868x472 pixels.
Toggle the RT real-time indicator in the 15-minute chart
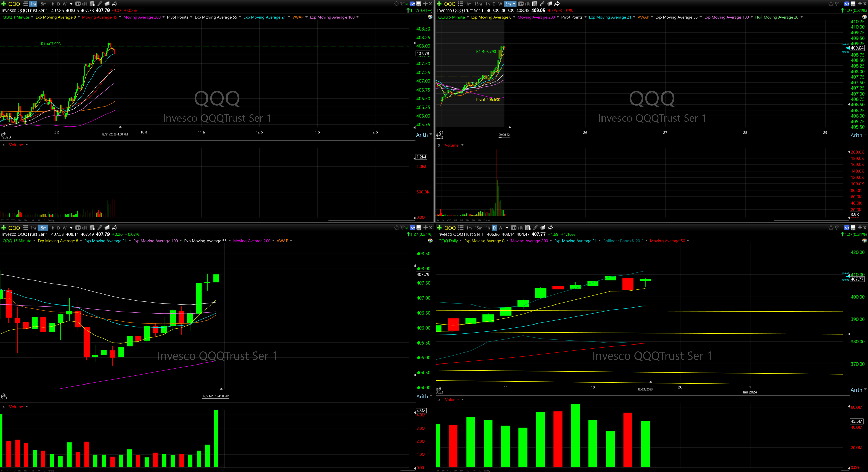[x=407, y=228]
